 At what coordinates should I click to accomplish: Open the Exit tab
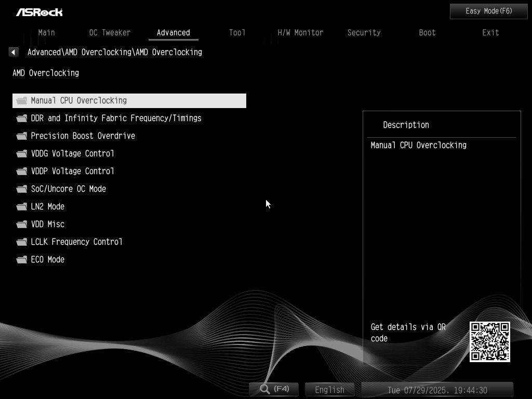point(490,33)
